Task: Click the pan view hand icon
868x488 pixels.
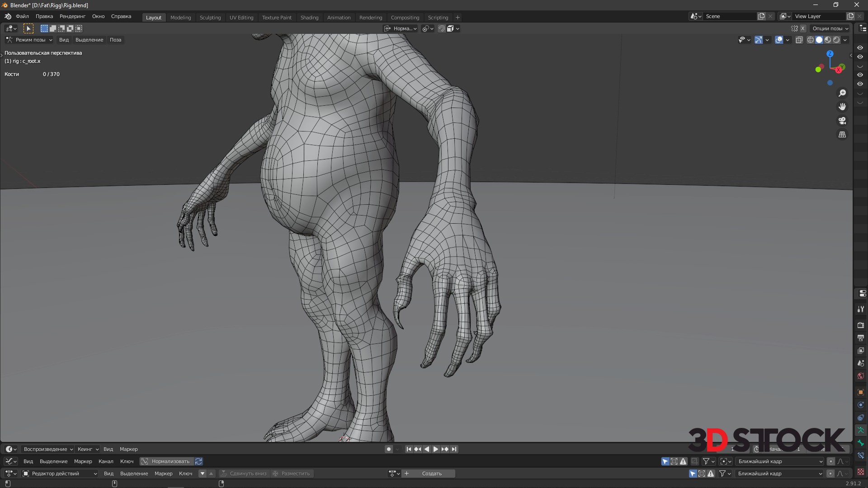Action: pyautogui.click(x=842, y=107)
